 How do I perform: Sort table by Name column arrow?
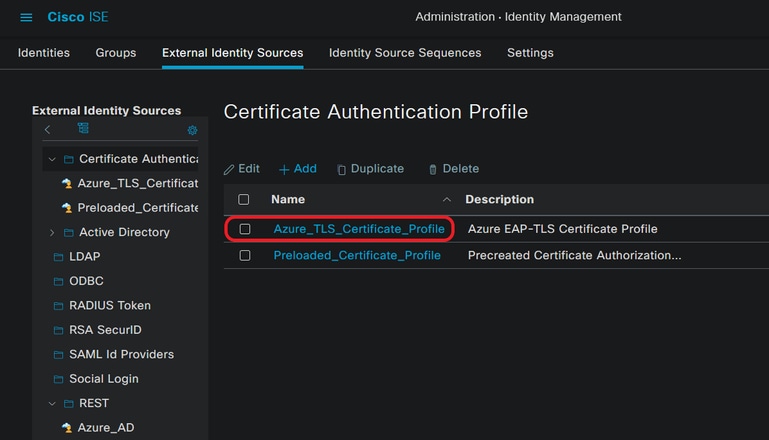[446, 200]
